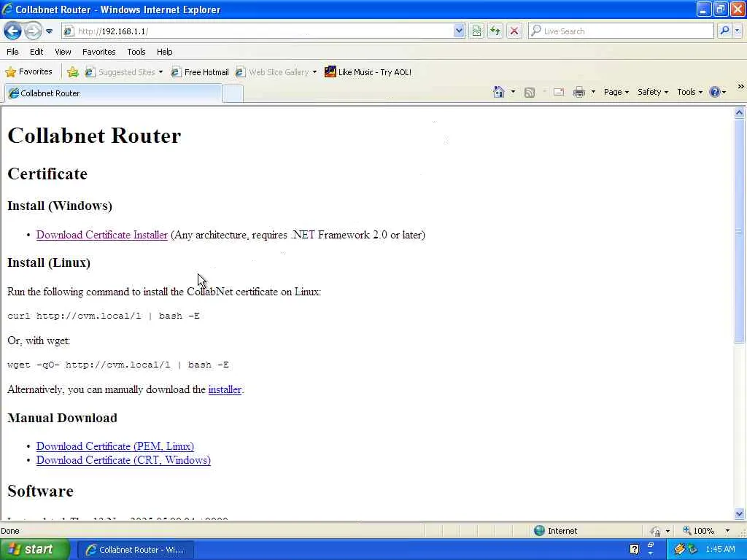
Task: Click the scrollbar up arrow
Action: coord(740,113)
